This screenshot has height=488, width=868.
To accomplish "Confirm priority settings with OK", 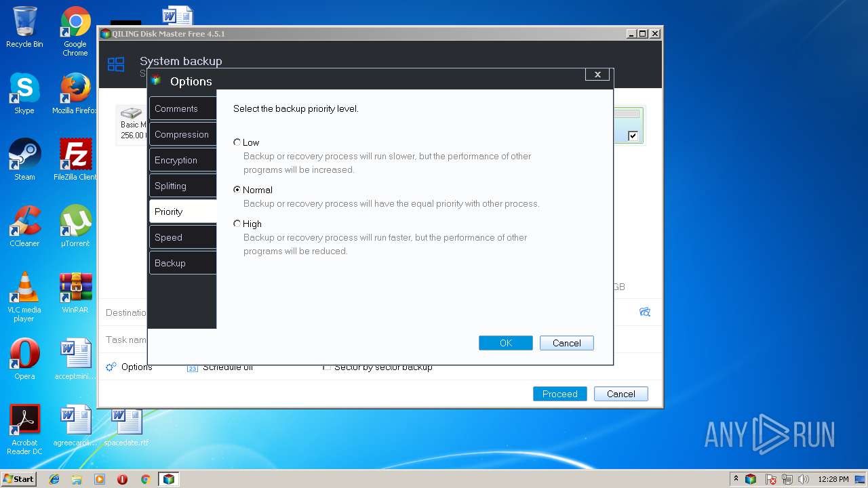I will (506, 343).
